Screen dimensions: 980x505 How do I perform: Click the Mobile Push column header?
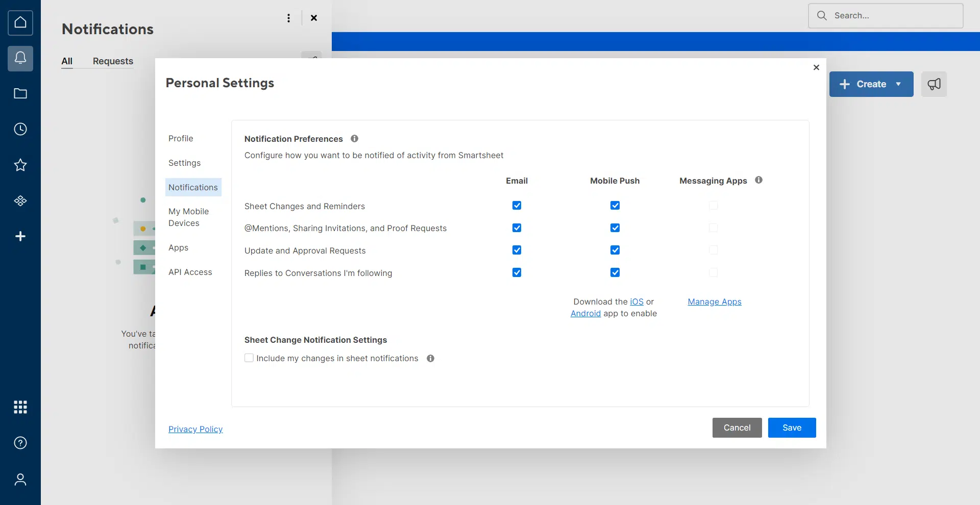tap(615, 181)
